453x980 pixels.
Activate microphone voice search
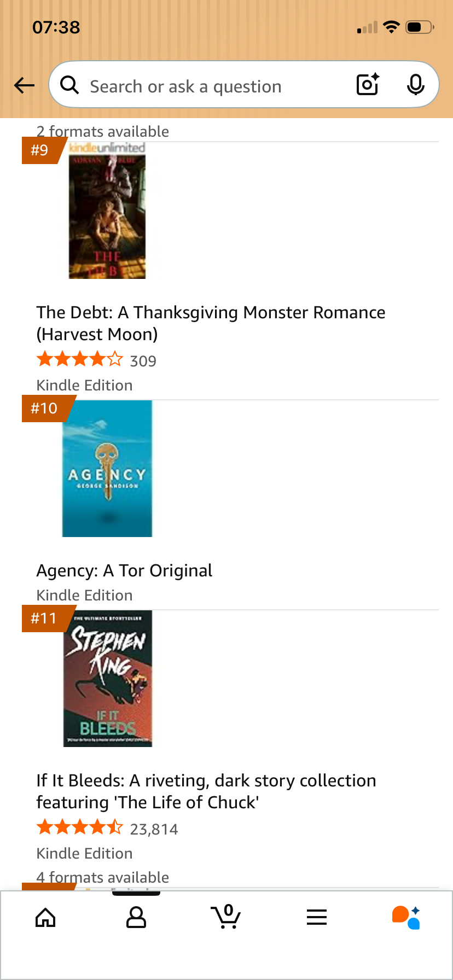click(x=416, y=85)
